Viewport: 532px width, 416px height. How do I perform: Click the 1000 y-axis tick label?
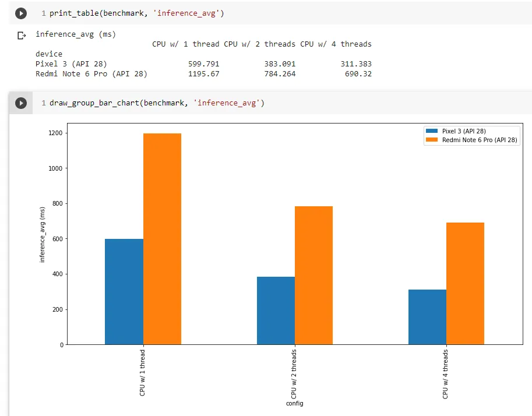pyautogui.click(x=55, y=168)
